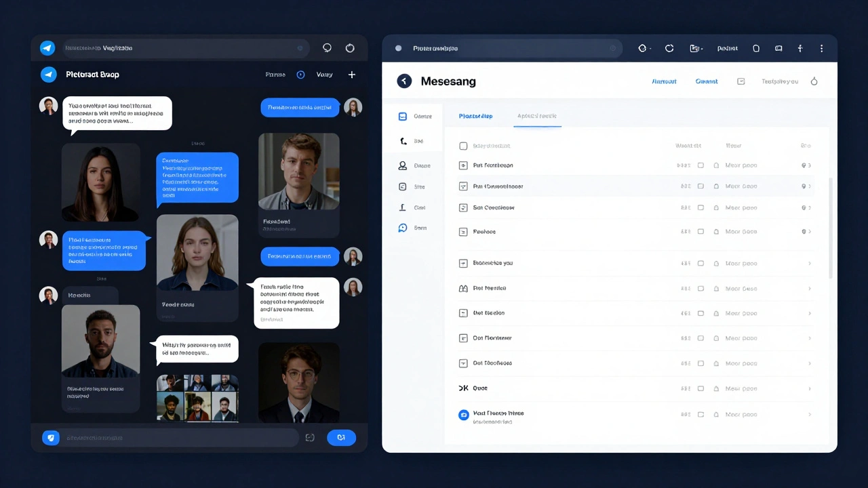Viewport: 868px width, 488px height.
Task: Switch to the first blue tab in the settings panel
Action: pos(475,116)
